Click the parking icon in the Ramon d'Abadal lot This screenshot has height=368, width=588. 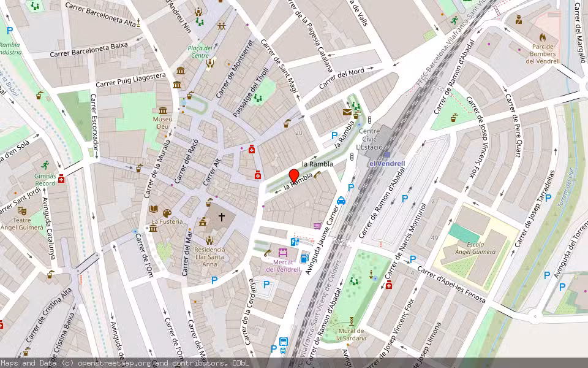tap(405, 199)
